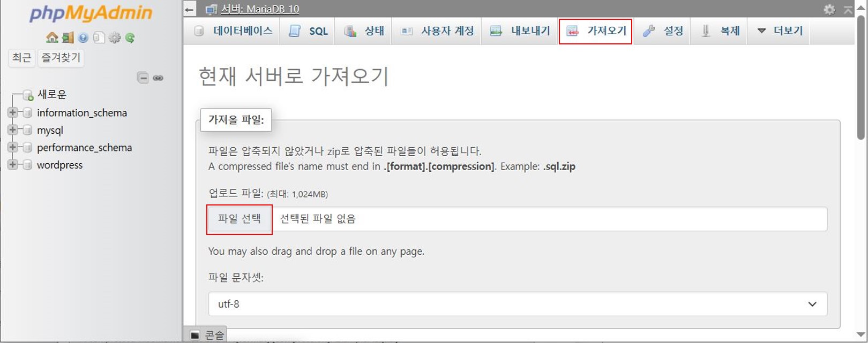The width and height of the screenshot is (868, 343).
Task: Select the performance_schema database
Action: click(84, 147)
